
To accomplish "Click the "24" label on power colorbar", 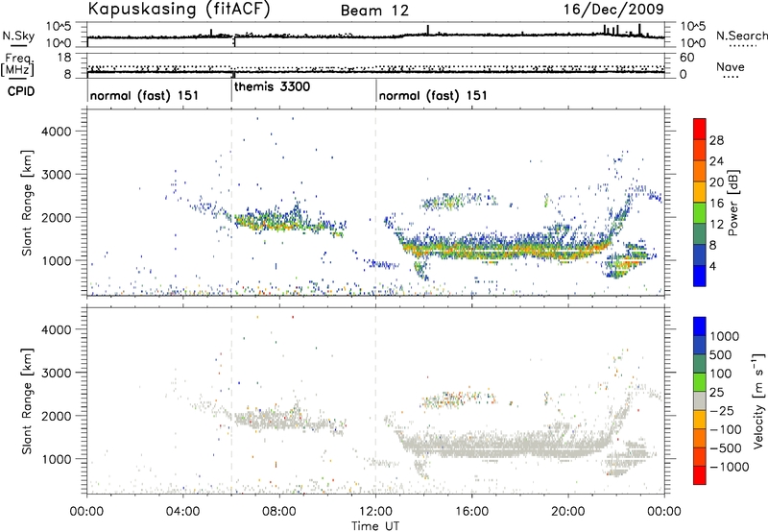I will point(716,161).
